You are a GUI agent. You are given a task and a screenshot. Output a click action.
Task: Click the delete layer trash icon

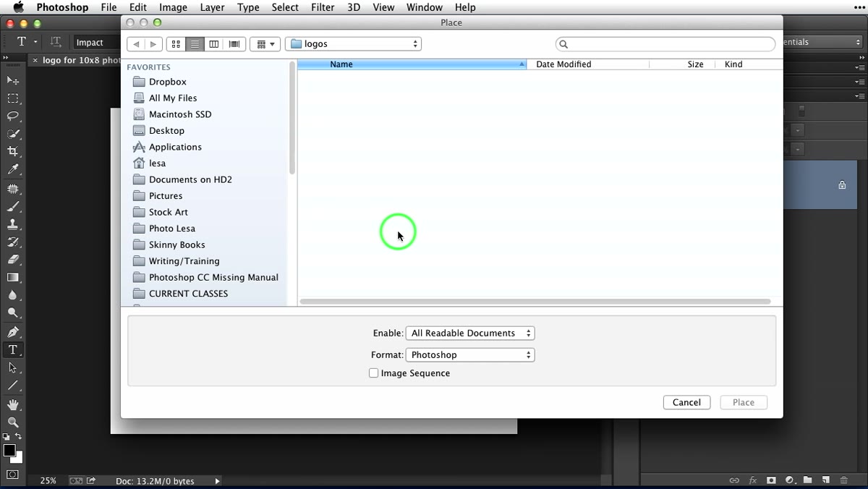[x=844, y=480]
